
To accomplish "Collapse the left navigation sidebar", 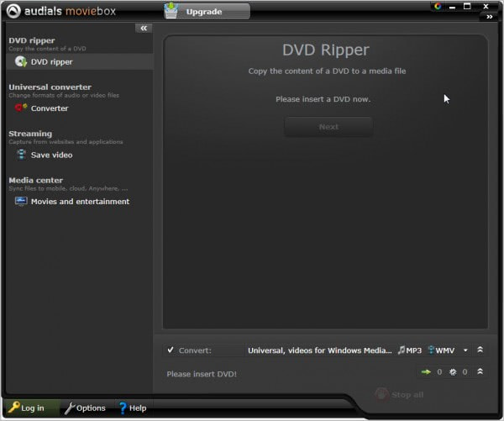I will point(144,29).
